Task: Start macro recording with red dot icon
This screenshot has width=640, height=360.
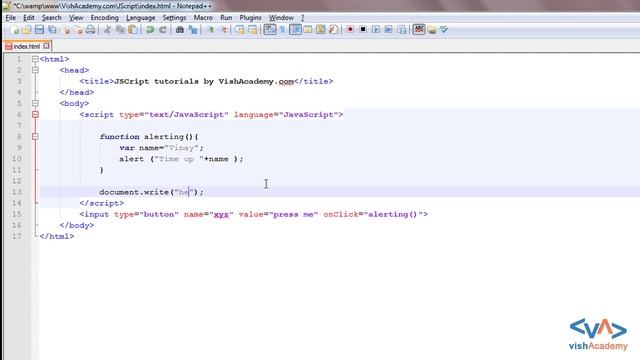Action: click(x=350, y=30)
